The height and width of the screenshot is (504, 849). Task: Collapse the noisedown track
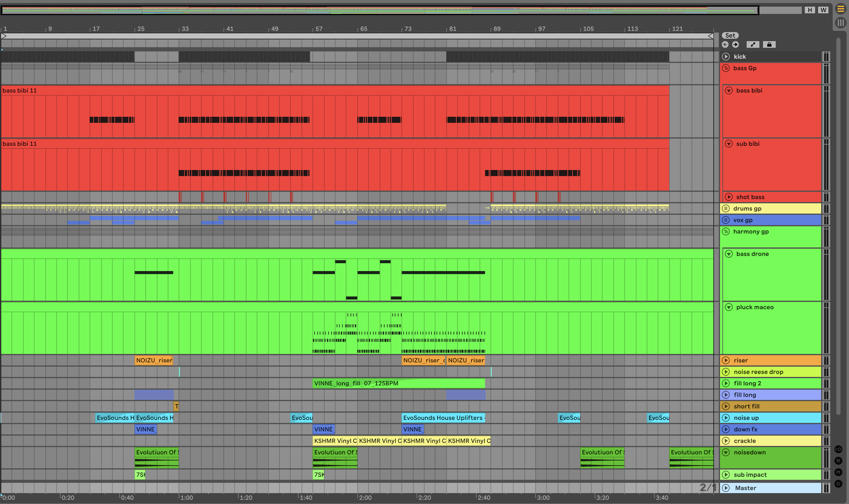pos(726,452)
